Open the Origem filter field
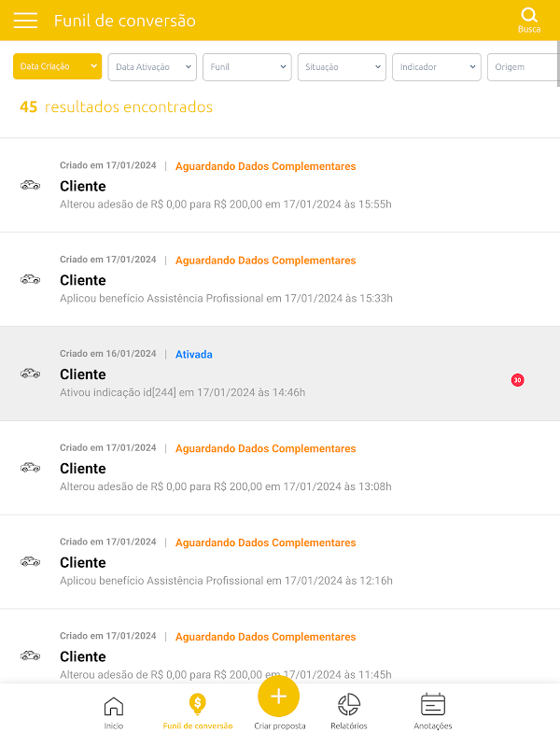 point(524,66)
